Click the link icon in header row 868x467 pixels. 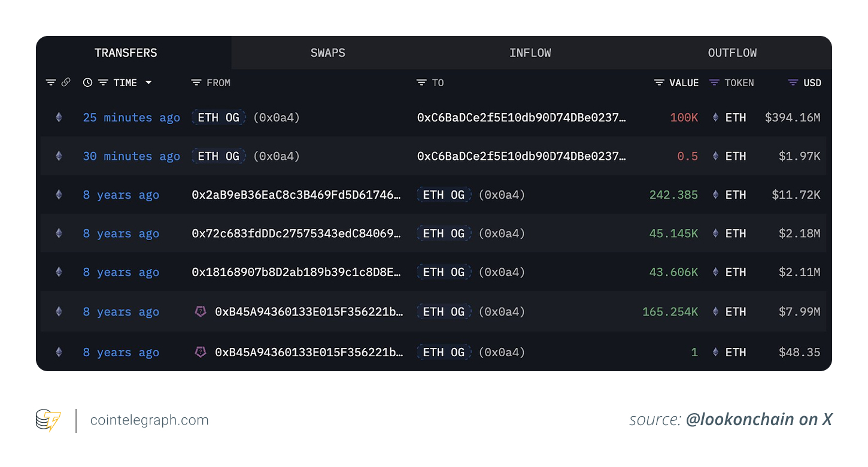pyautogui.click(x=66, y=83)
